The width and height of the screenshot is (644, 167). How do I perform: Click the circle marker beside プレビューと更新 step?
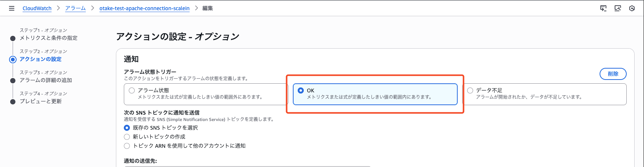pyautogui.click(x=13, y=101)
